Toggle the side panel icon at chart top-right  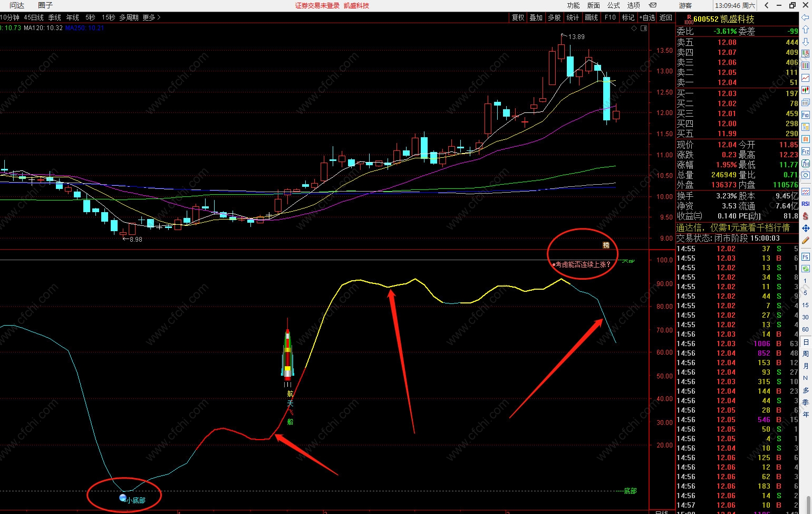click(644, 28)
